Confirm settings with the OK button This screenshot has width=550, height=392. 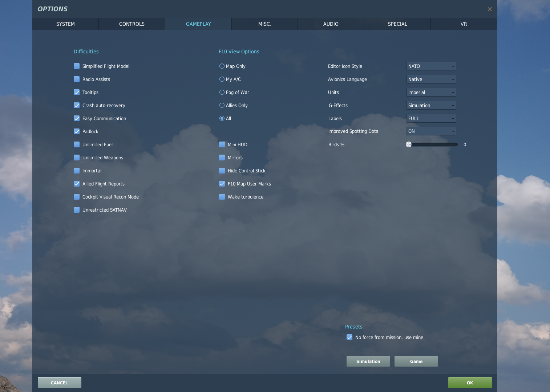pyautogui.click(x=470, y=383)
